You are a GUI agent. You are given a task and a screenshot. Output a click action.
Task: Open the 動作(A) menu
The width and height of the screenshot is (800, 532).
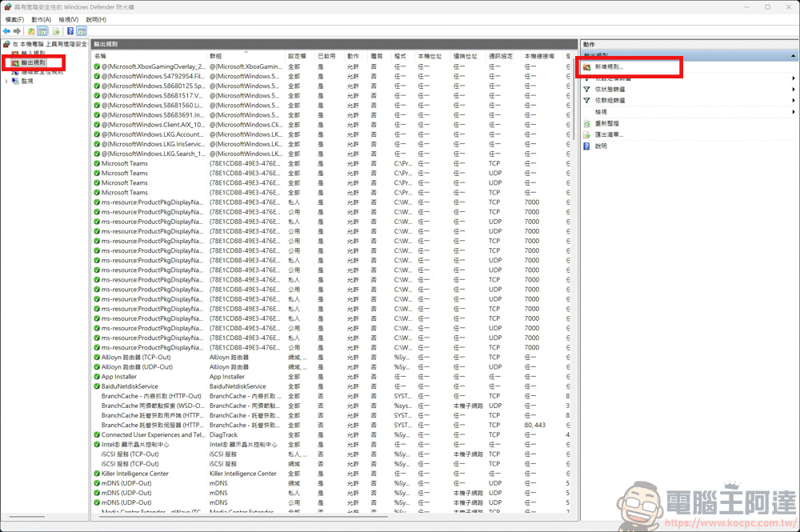(40, 18)
